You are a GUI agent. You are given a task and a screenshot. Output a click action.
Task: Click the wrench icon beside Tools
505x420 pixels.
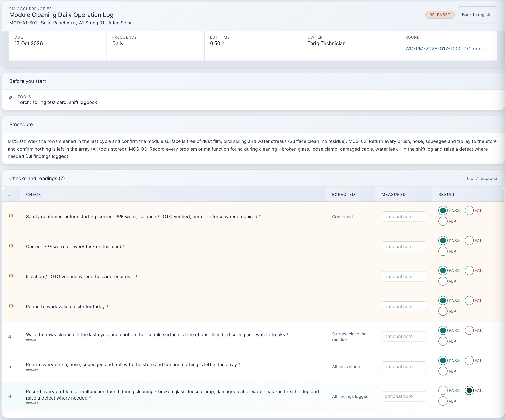(11, 98)
